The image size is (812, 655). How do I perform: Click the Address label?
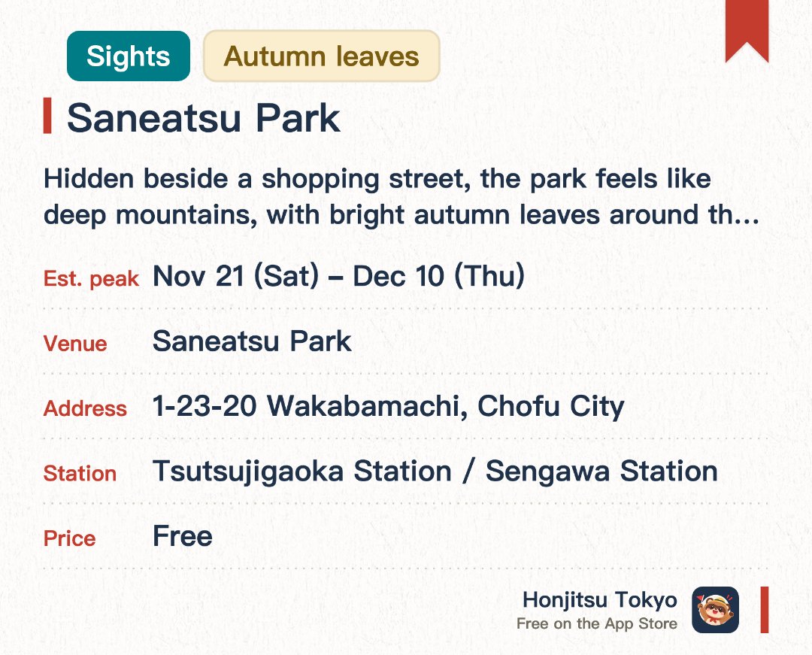click(85, 408)
